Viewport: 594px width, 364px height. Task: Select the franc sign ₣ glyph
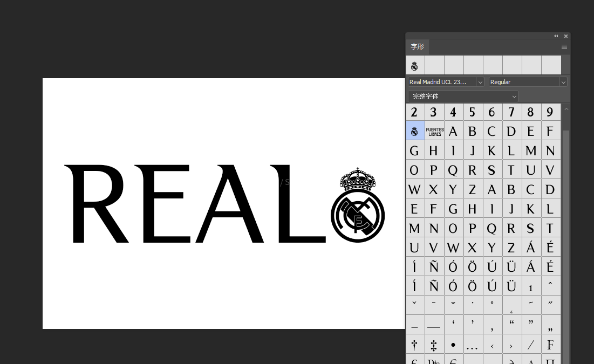pos(550,345)
